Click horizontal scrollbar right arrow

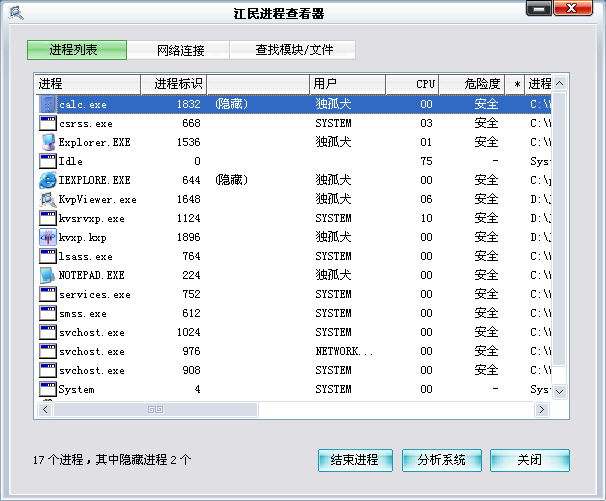coord(542,409)
